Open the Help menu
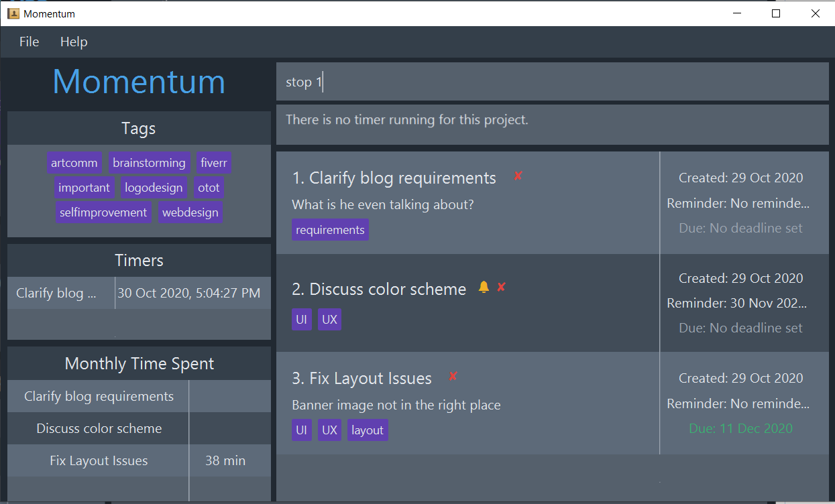The height and width of the screenshot is (504, 835). coord(74,42)
